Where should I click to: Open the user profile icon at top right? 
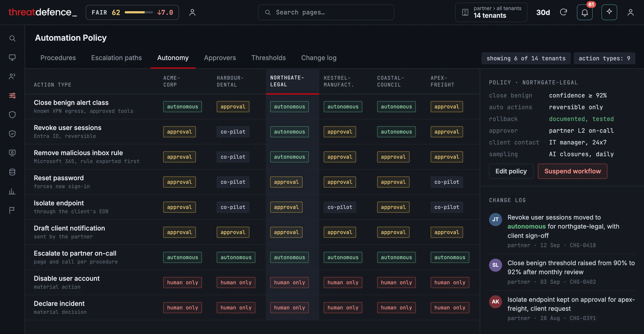pos(630,12)
